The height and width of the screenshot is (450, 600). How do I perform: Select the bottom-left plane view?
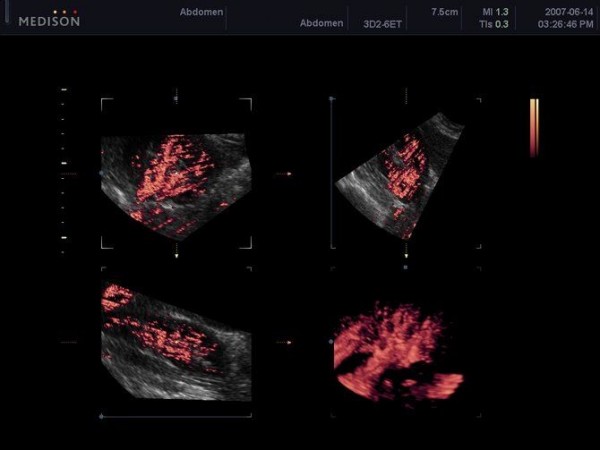(x=176, y=342)
